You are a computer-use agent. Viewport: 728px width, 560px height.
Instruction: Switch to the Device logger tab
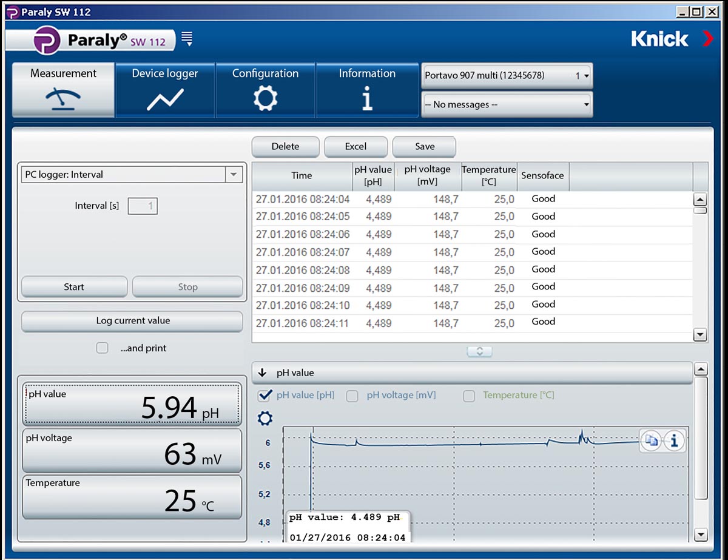[165, 90]
